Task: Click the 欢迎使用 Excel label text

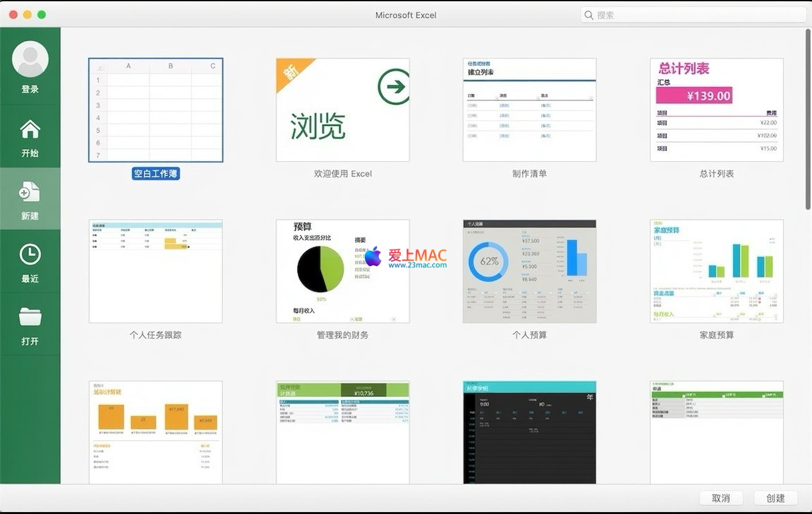Action: 342,173
